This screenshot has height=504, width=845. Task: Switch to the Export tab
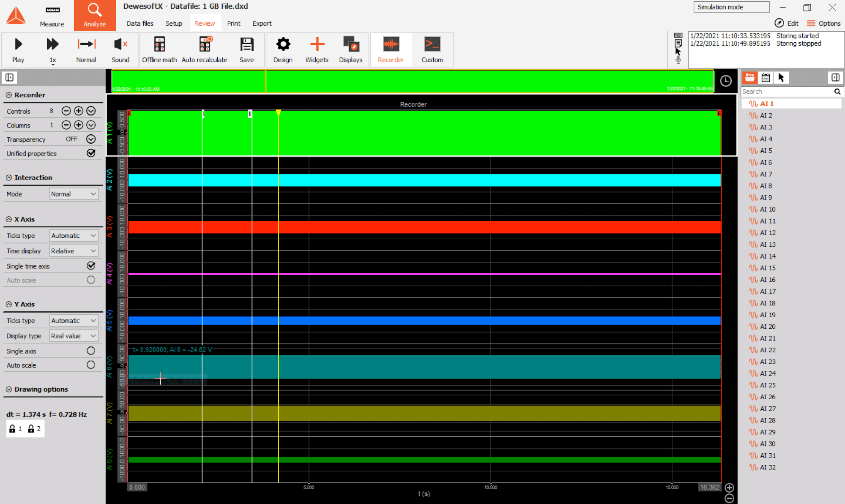tap(262, 24)
